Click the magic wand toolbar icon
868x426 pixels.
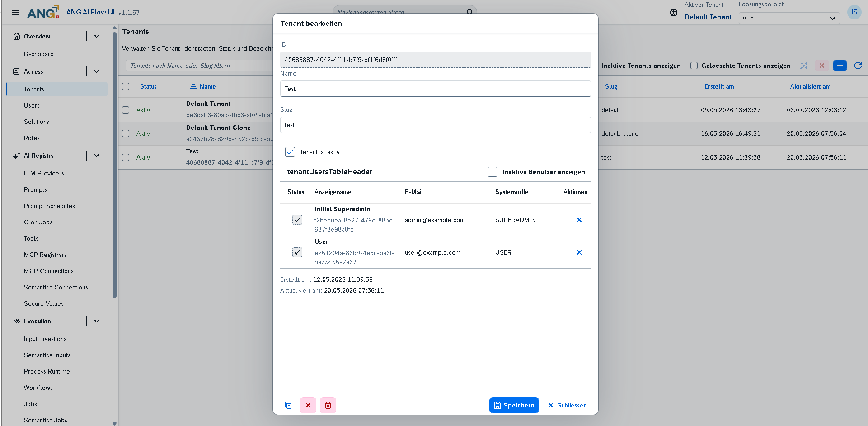804,66
